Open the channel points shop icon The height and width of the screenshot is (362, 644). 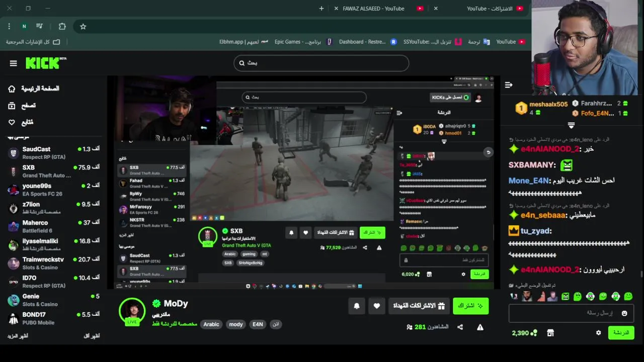click(x=550, y=333)
